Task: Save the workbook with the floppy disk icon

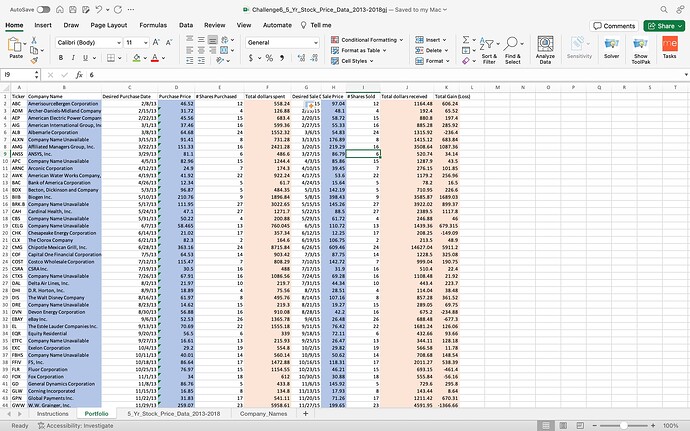Action: coord(73,9)
